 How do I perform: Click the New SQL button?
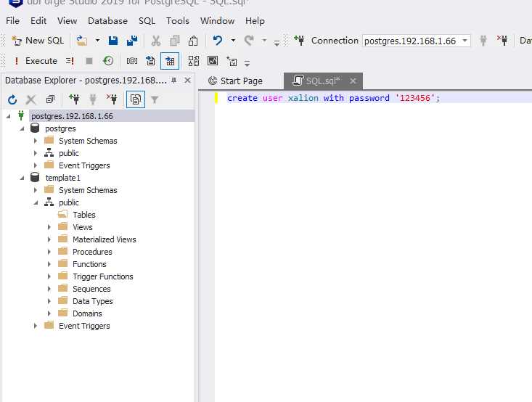(x=38, y=41)
